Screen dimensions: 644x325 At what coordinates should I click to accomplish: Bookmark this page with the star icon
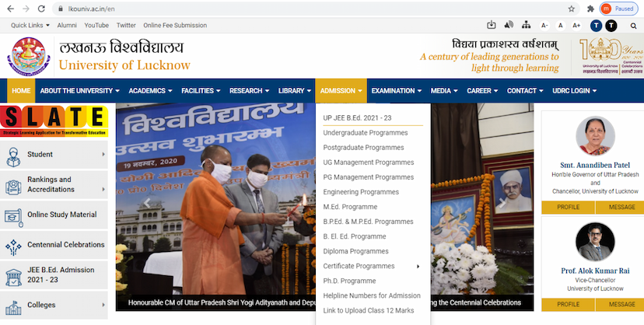[572, 9]
